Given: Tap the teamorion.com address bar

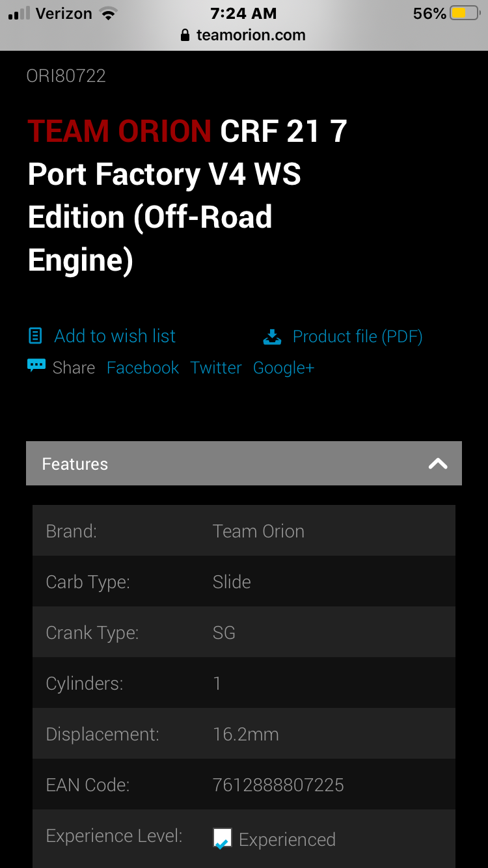Looking at the screenshot, I should (244, 35).
